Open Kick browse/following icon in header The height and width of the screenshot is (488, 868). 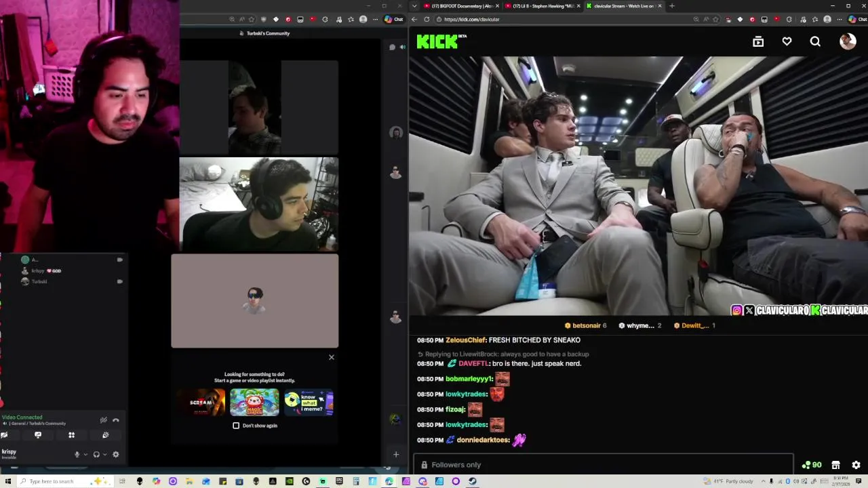click(758, 42)
